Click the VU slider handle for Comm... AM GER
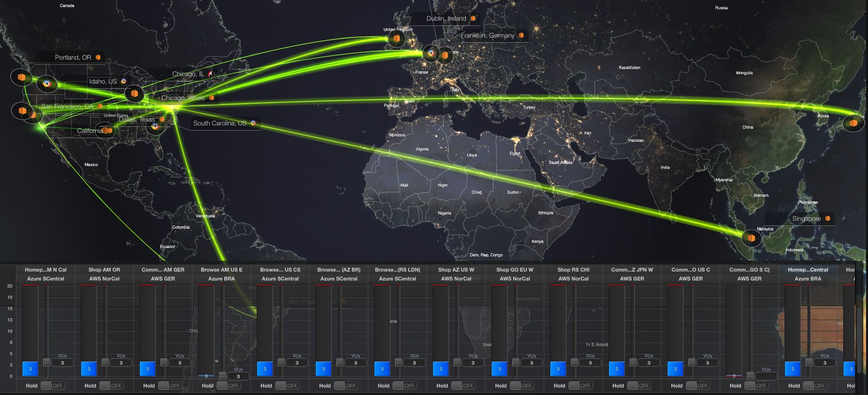Image resolution: width=868 pixels, height=395 pixels. (164, 363)
